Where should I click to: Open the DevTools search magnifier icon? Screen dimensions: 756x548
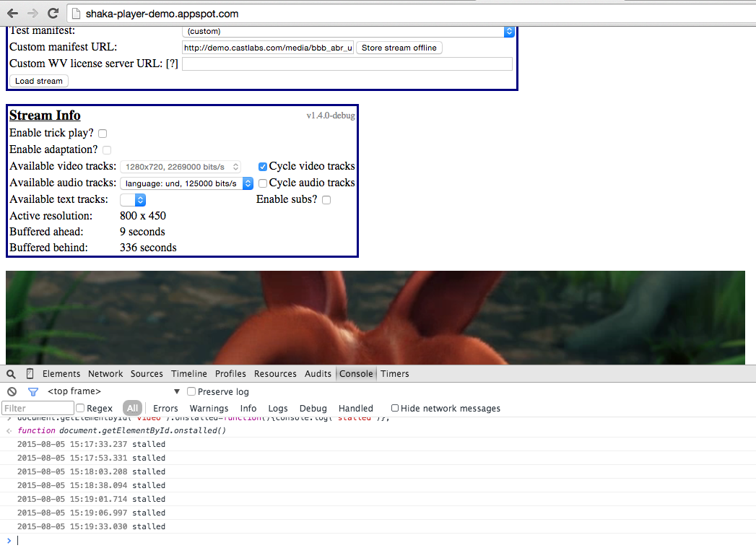click(11, 374)
